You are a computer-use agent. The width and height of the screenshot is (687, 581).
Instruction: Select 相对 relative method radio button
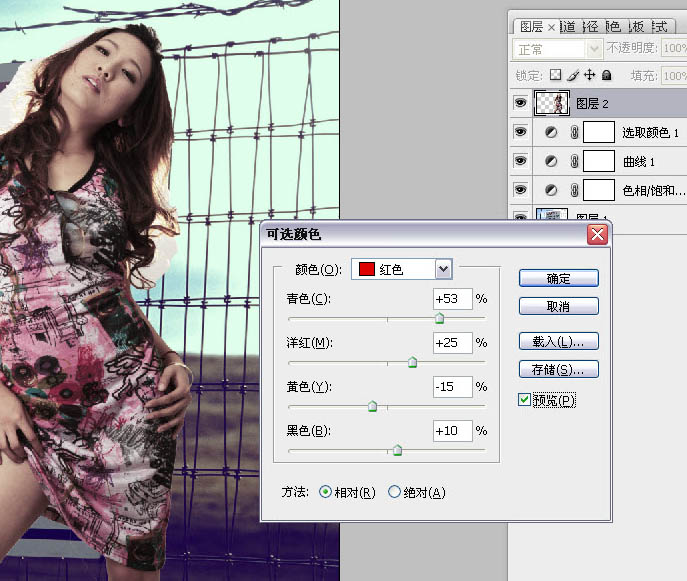tap(325, 492)
